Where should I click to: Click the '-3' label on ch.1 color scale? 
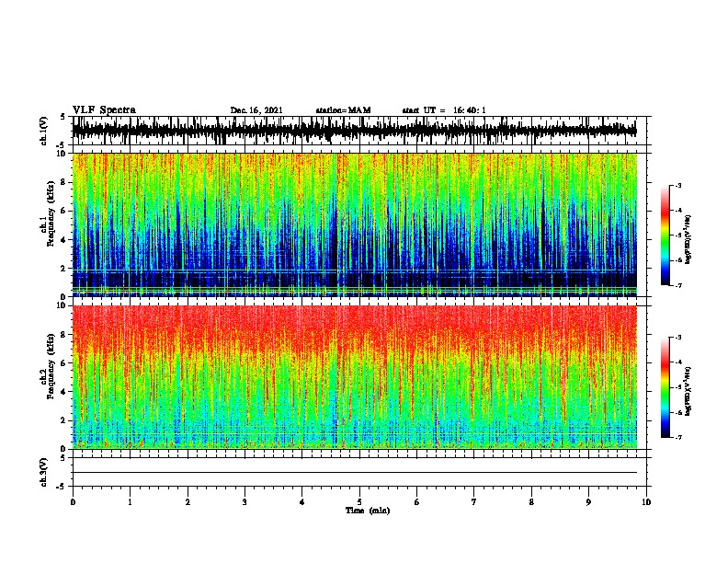click(678, 185)
